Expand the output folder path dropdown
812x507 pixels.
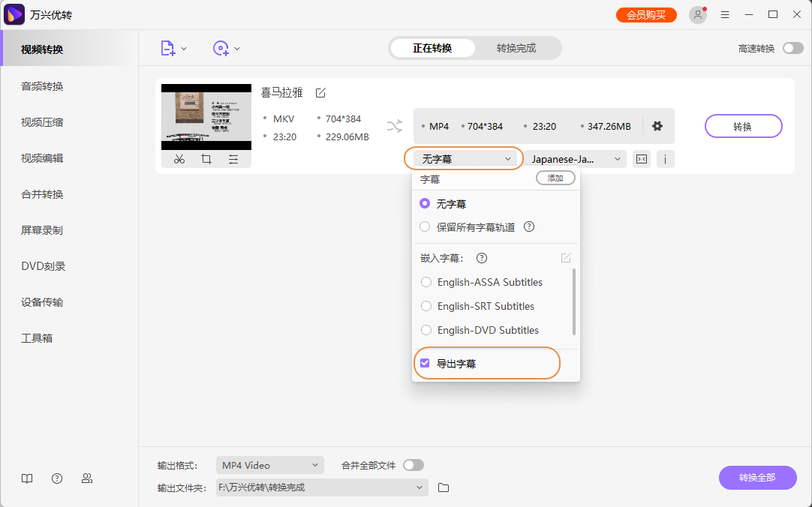point(420,487)
